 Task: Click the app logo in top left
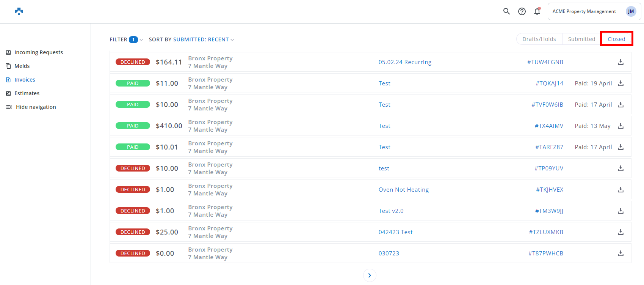coord(19,11)
